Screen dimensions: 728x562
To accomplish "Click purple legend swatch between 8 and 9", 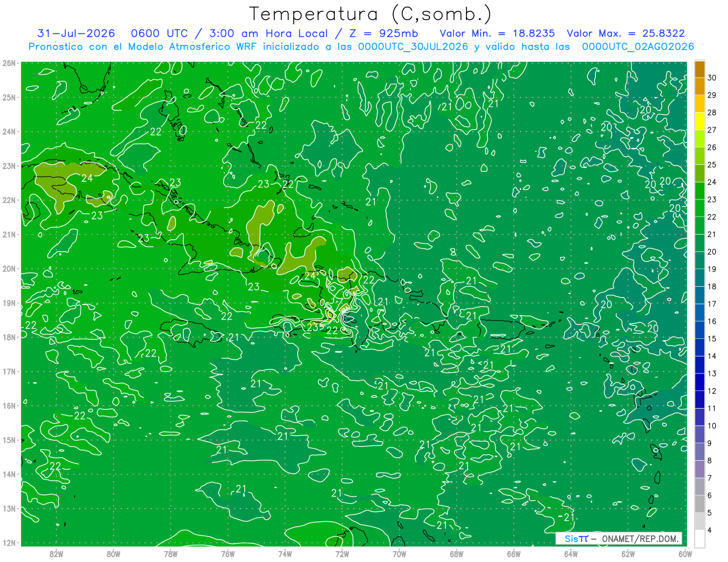I will 699,452.
